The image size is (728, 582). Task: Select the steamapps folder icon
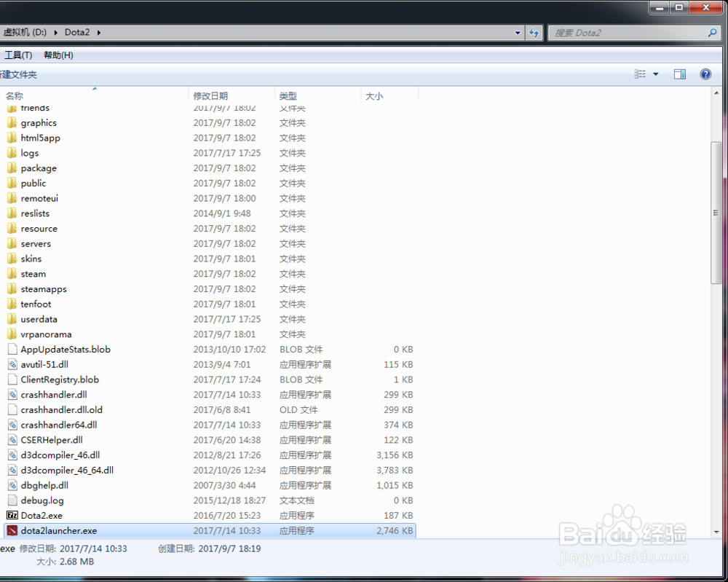coord(12,289)
